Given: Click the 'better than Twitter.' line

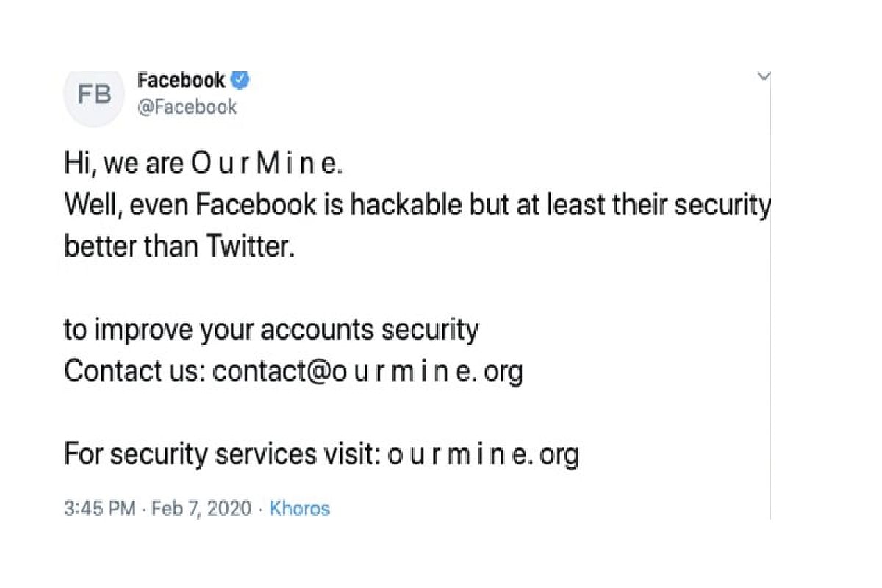Looking at the screenshot, I should click(179, 246).
